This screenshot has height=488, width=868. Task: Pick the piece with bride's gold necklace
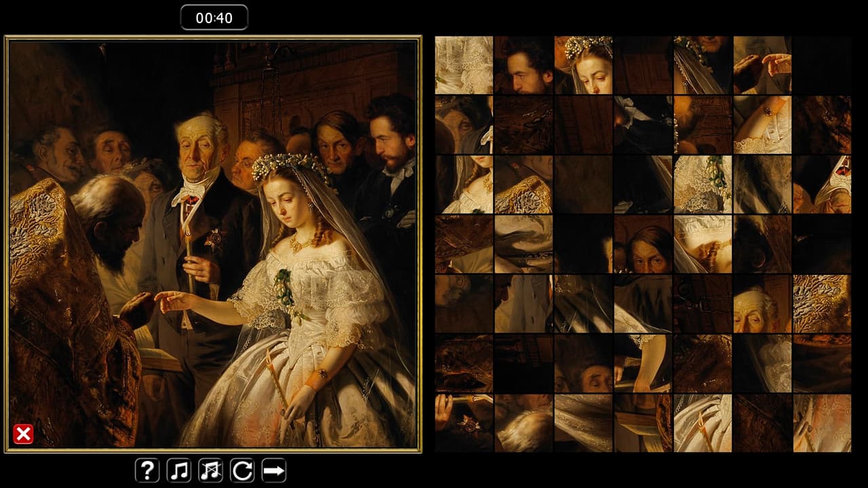pos(465,184)
